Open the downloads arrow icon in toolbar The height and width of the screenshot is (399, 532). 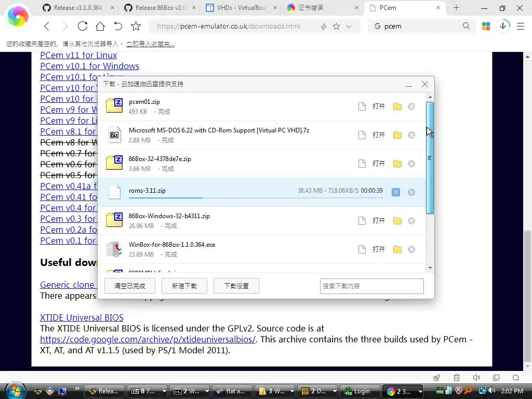click(x=503, y=25)
